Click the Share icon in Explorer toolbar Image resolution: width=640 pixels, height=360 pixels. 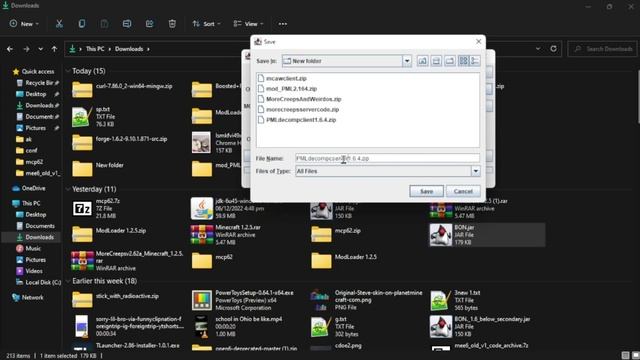(149, 24)
